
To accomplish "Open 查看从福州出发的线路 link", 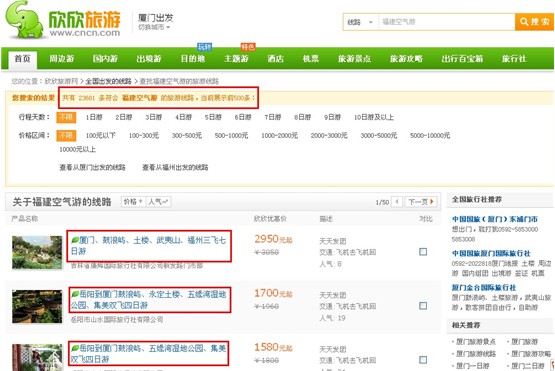I will click(x=175, y=167).
